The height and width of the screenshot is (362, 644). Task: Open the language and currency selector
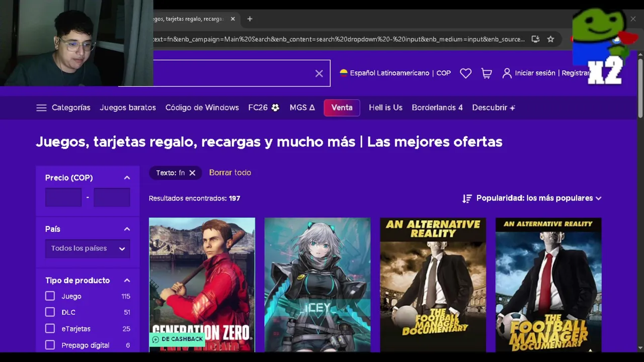point(395,73)
